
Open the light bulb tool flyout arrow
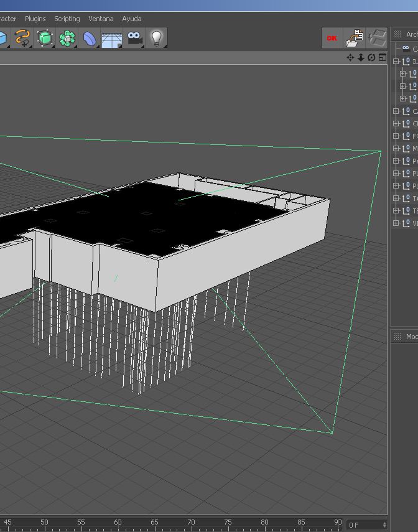click(165, 46)
